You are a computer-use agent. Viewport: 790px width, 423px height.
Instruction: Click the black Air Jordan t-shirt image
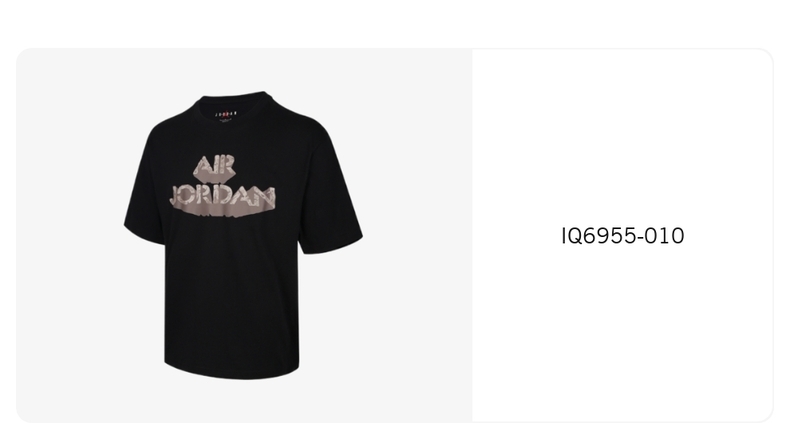[x=243, y=235]
